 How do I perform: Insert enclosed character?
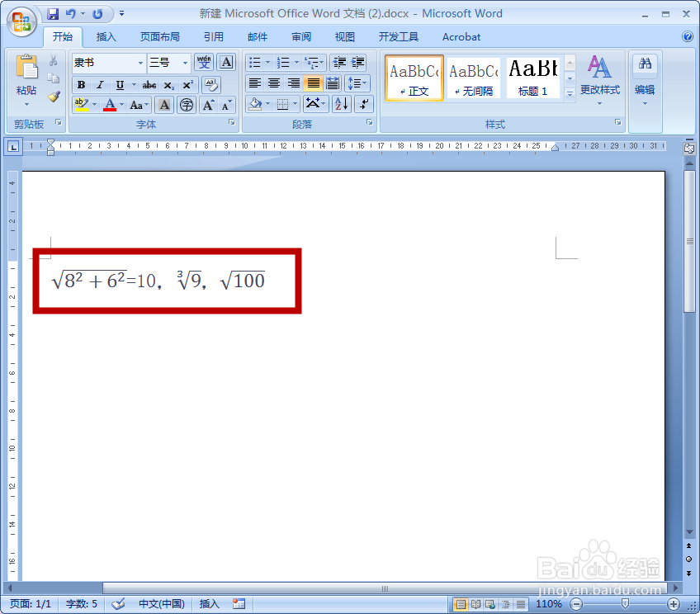pos(187,106)
